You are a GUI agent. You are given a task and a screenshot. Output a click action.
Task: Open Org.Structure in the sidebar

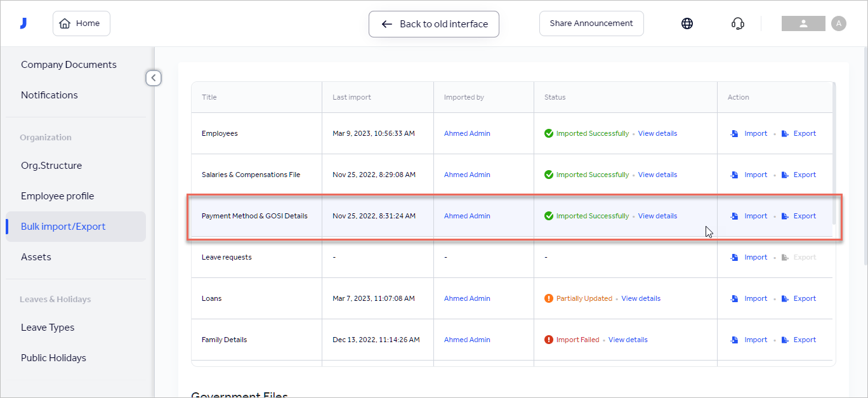point(51,165)
